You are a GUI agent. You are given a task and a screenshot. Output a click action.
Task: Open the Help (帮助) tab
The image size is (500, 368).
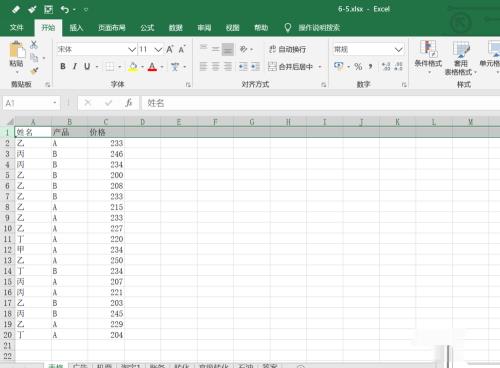[x=261, y=28]
